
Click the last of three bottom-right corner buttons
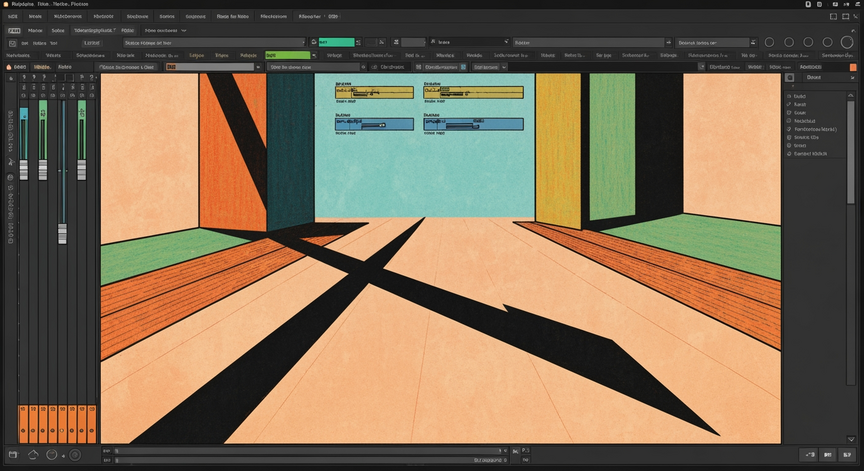(847, 454)
